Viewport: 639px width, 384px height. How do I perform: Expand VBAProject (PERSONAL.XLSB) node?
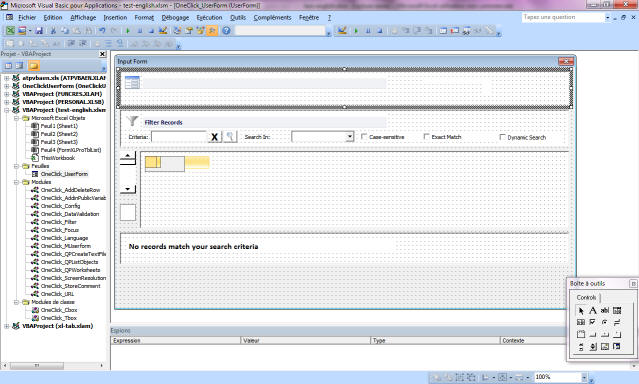pyautogui.click(x=7, y=102)
